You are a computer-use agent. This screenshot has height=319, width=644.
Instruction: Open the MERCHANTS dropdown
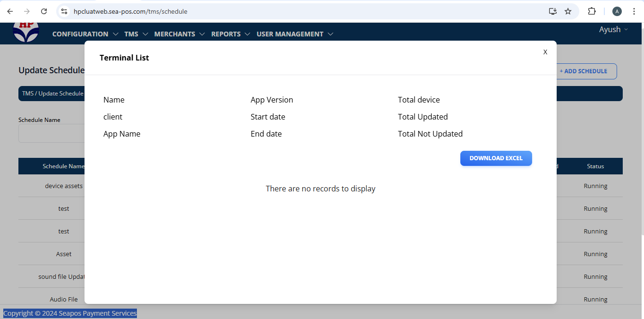point(179,34)
